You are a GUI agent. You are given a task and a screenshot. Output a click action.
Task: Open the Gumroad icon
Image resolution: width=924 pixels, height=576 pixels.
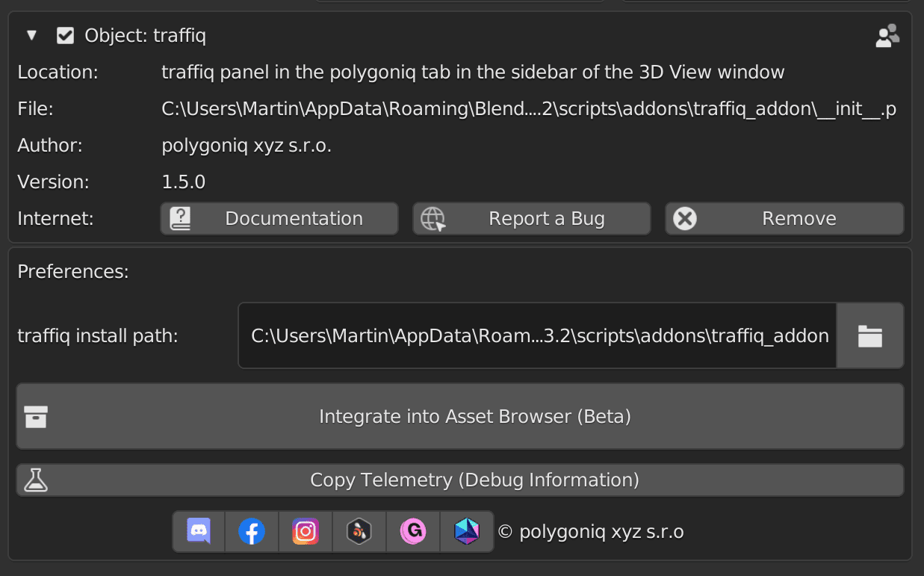[x=412, y=531]
